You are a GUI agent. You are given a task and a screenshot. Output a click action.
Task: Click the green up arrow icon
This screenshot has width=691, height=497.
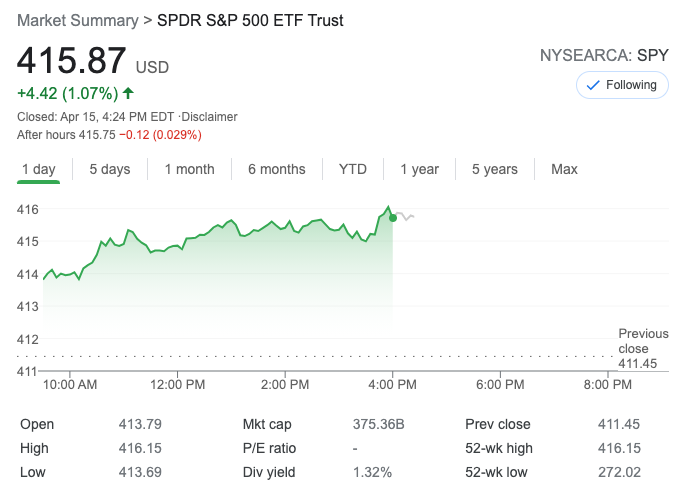click(128, 93)
